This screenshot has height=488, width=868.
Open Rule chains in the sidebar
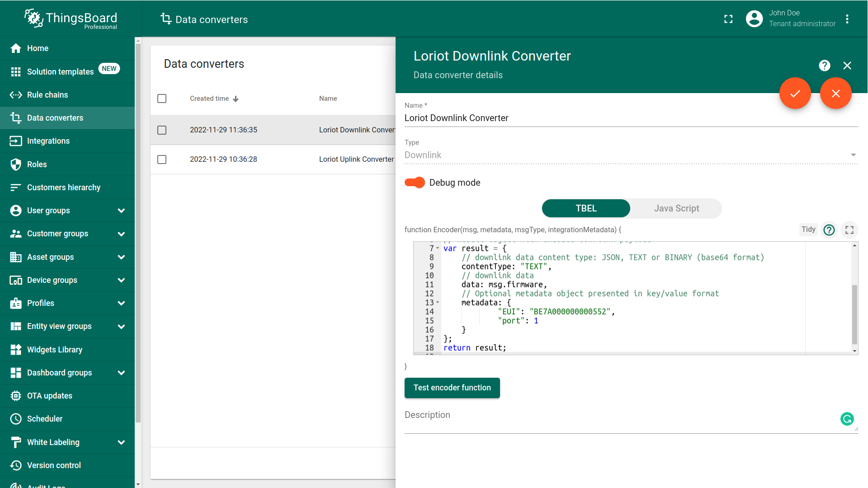[47, 95]
